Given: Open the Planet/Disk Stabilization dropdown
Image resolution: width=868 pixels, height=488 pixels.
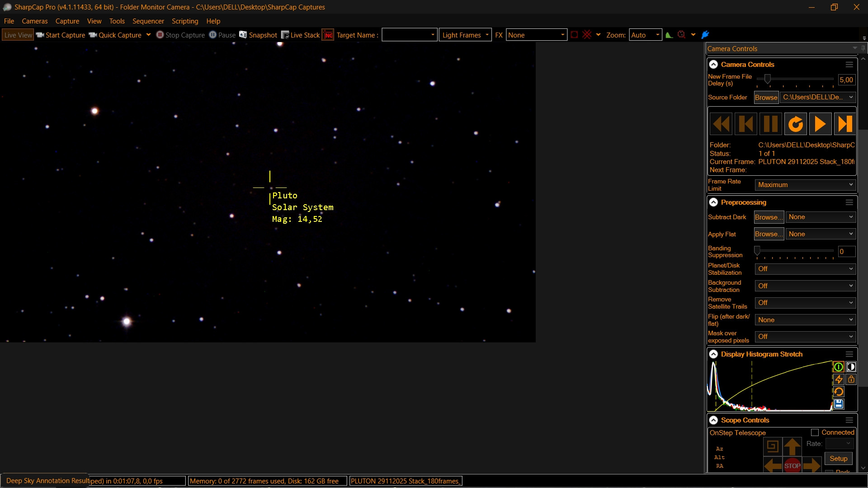Looking at the screenshot, I should pyautogui.click(x=805, y=269).
